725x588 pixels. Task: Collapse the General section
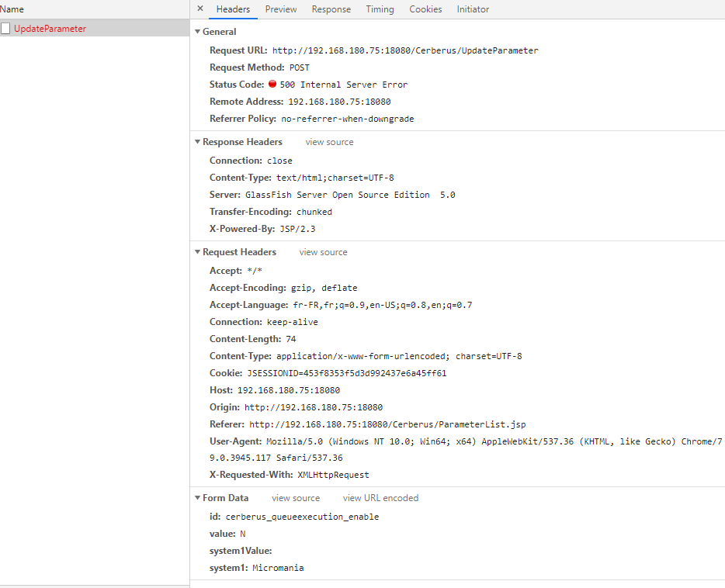[x=199, y=31]
